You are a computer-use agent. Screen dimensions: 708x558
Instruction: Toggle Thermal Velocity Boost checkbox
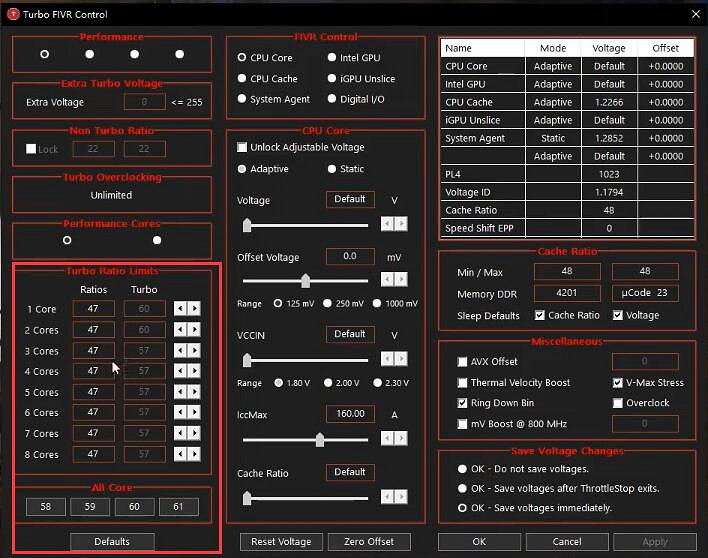(462, 383)
